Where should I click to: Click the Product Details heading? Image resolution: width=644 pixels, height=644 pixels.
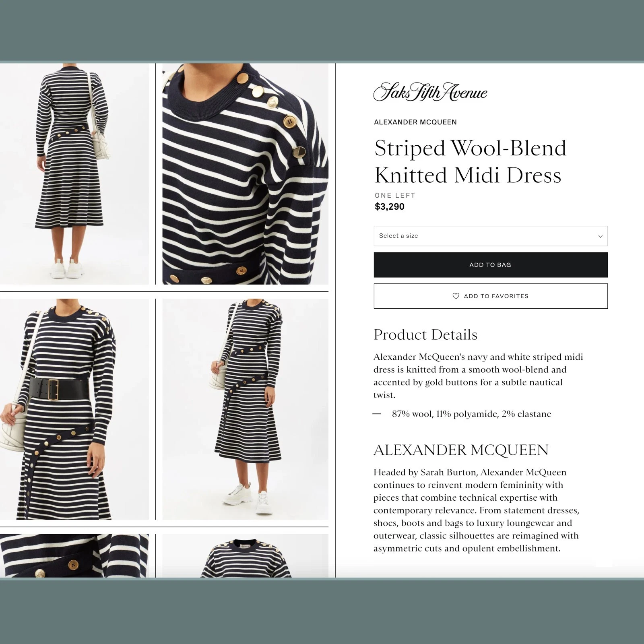click(x=425, y=334)
